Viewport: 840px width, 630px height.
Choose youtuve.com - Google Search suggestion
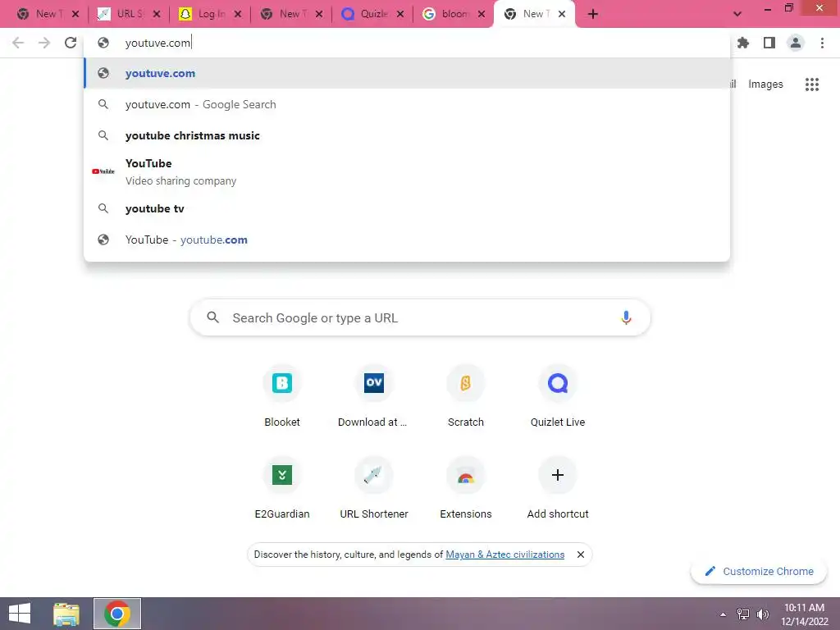pos(407,104)
